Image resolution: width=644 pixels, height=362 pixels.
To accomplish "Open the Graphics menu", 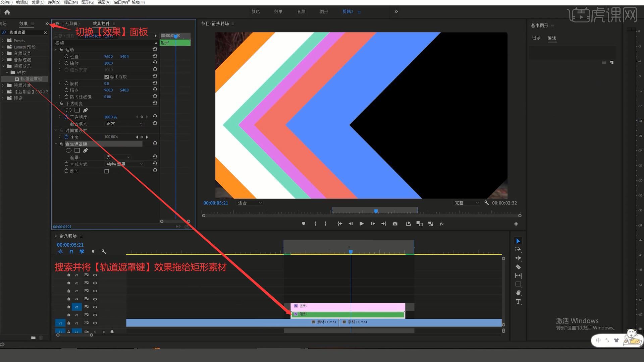I will (x=88, y=2).
